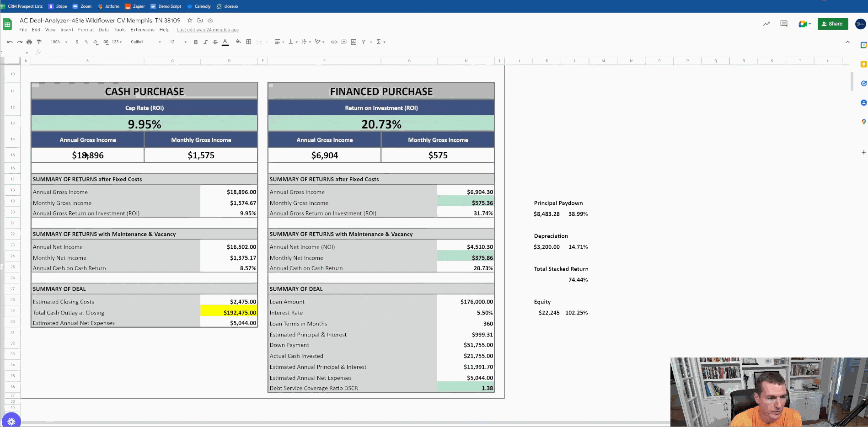Open Google Calendar in side panel
The image size is (868, 427).
[863, 45]
